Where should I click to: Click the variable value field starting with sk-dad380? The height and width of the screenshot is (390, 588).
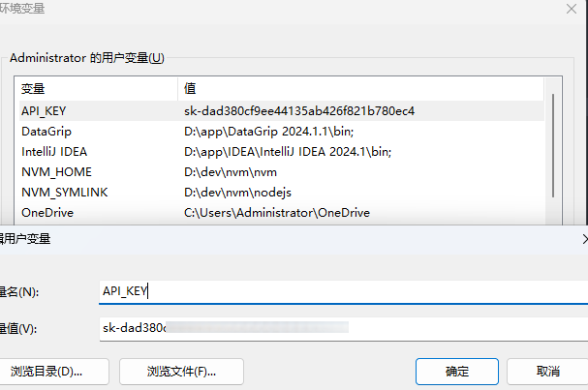pos(339,328)
